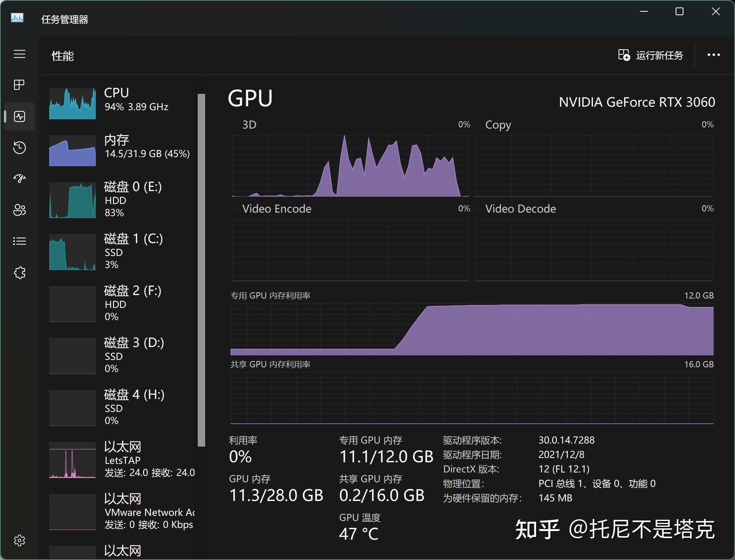Switch to the App history page
This screenshot has height=560, width=735.
19,148
